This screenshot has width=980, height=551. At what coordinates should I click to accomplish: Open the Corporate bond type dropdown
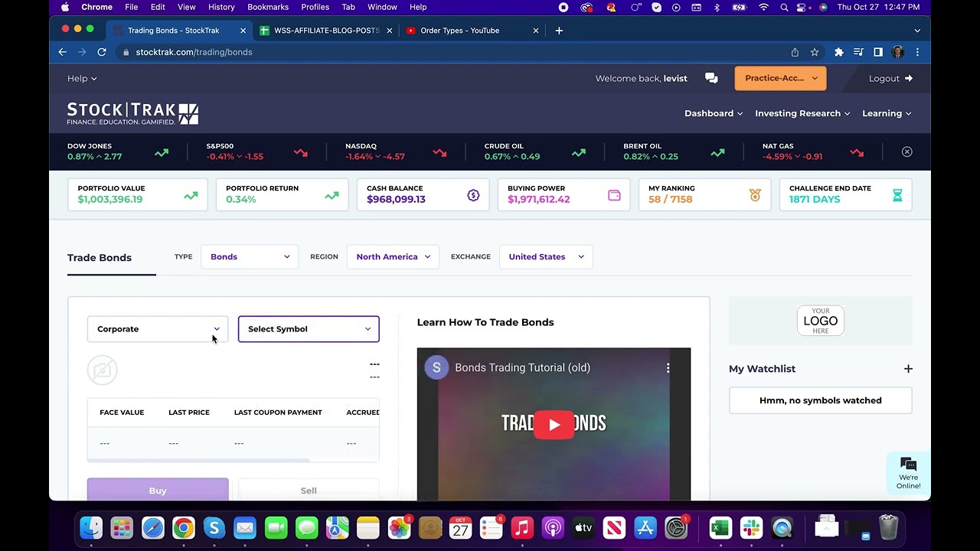[x=158, y=329]
